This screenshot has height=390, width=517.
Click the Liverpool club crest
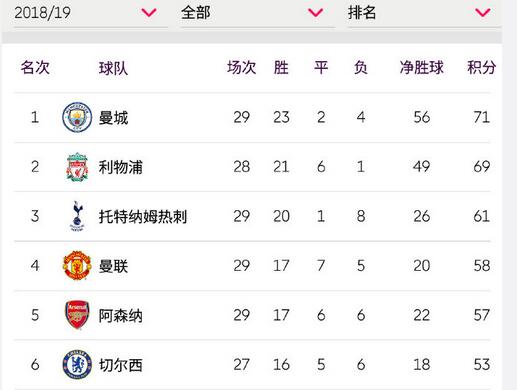point(77,167)
